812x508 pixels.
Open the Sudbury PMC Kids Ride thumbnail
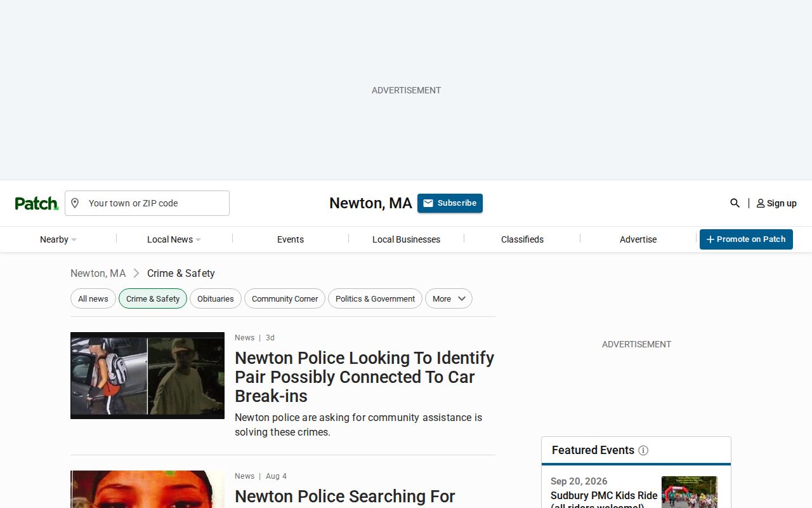[x=690, y=492]
